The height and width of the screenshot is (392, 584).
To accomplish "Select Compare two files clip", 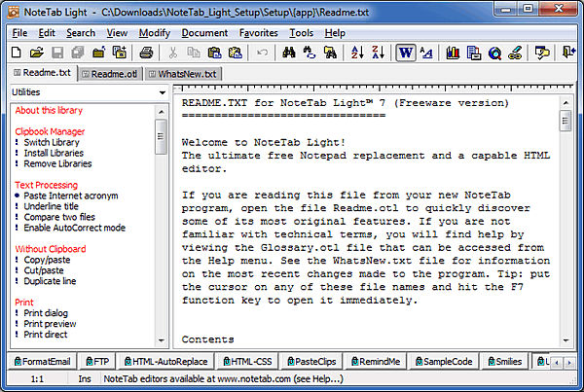I will (x=59, y=217).
